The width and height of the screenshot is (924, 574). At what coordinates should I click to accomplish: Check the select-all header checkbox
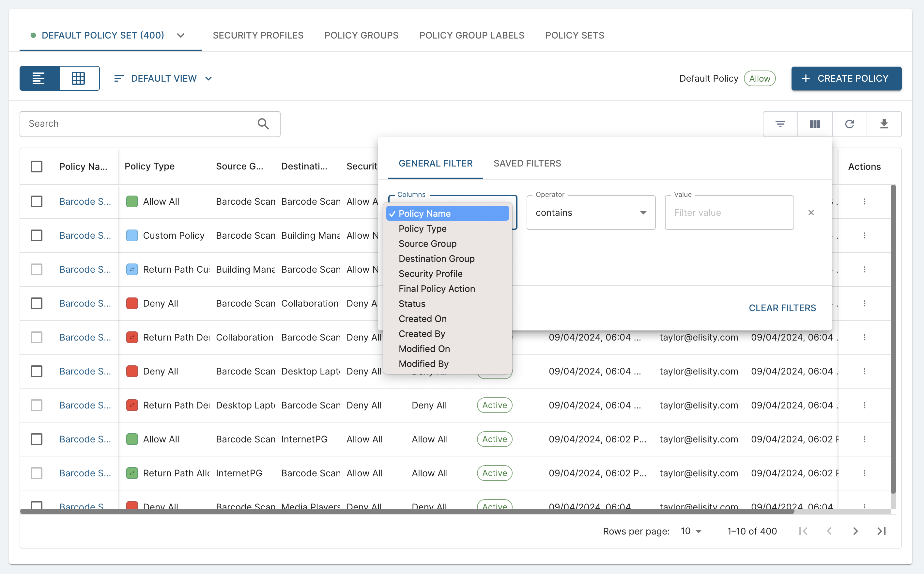[37, 166]
